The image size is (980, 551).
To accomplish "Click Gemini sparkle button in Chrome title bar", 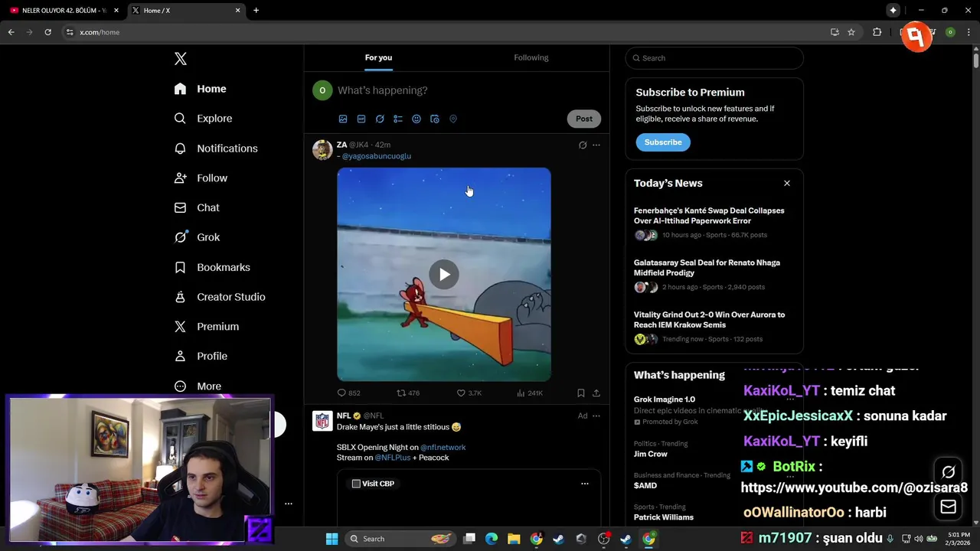I will [893, 10].
